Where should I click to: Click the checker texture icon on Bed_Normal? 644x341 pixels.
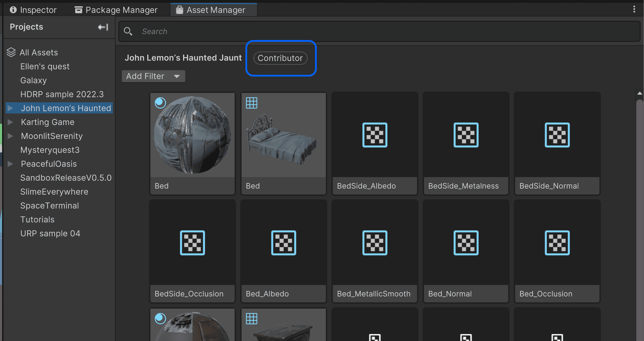point(466,243)
